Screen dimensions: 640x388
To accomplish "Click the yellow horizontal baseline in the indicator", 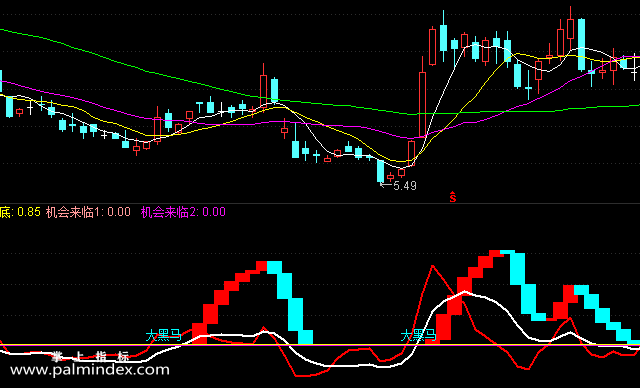I will 320,345.
